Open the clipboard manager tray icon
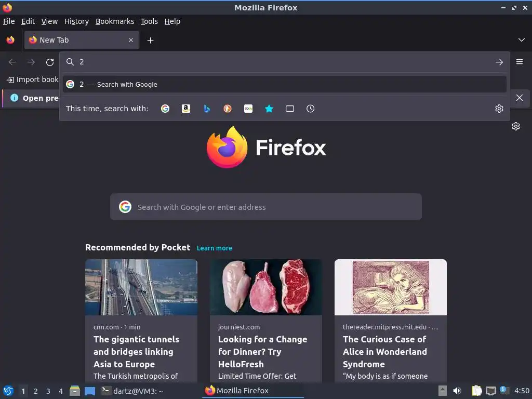The image size is (532, 399). [x=476, y=391]
